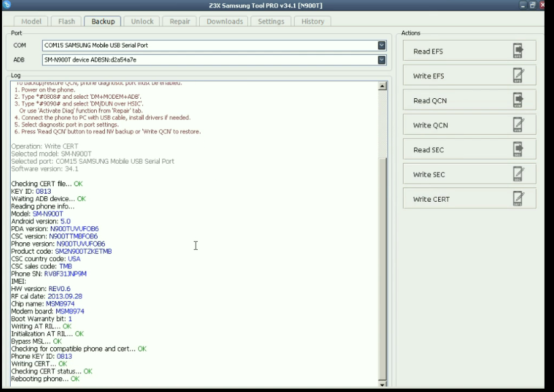The image size is (554, 392).
Task: Go to the Repair tab
Action: 179,21
